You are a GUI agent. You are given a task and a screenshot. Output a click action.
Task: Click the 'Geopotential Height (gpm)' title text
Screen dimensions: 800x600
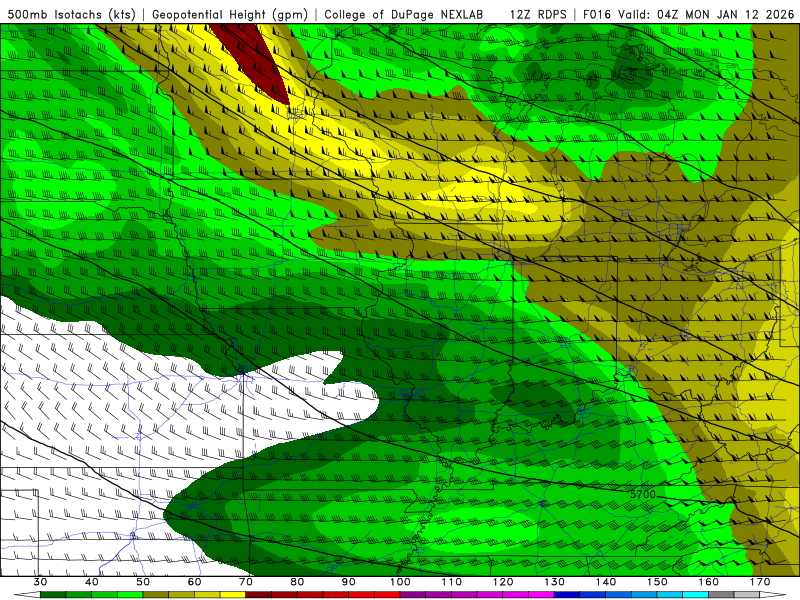tap(230, 14)
